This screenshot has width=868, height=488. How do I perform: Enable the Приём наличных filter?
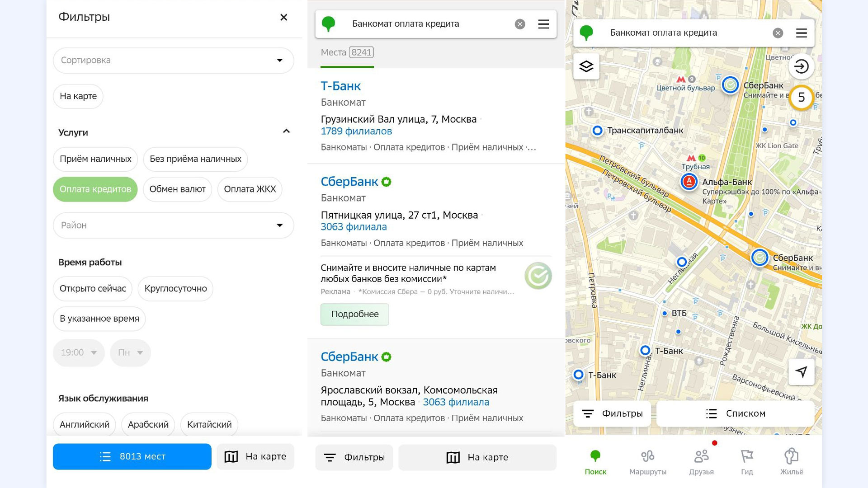95,159
